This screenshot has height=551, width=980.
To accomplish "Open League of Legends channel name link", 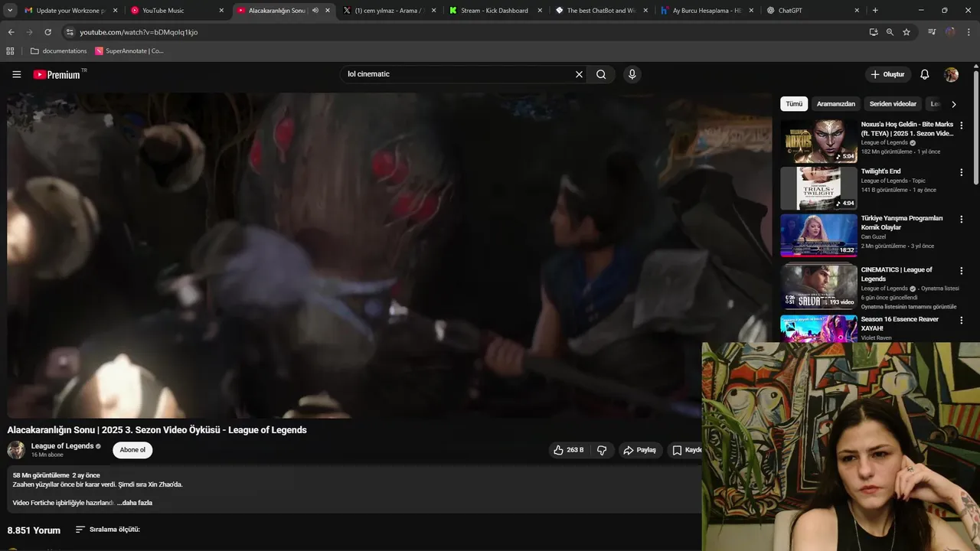I will pyautogui.click(x=62, y=446).
